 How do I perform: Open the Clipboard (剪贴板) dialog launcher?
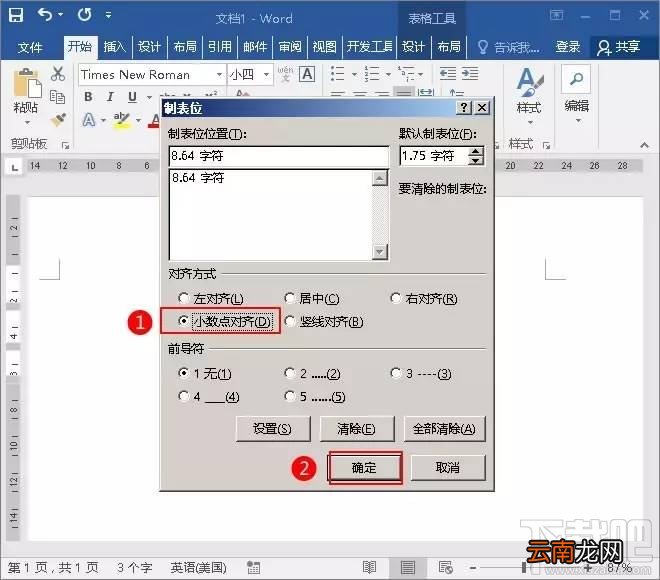65,145
